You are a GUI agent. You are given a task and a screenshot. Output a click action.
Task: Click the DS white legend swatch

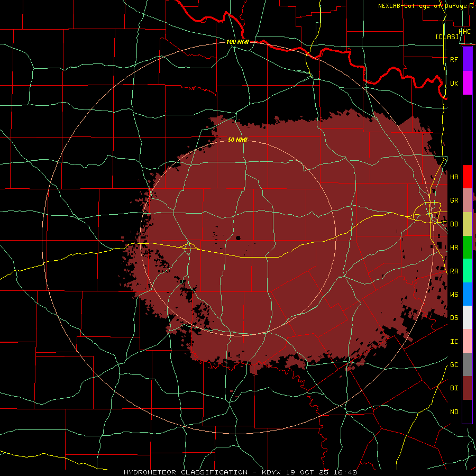(467, 317)
